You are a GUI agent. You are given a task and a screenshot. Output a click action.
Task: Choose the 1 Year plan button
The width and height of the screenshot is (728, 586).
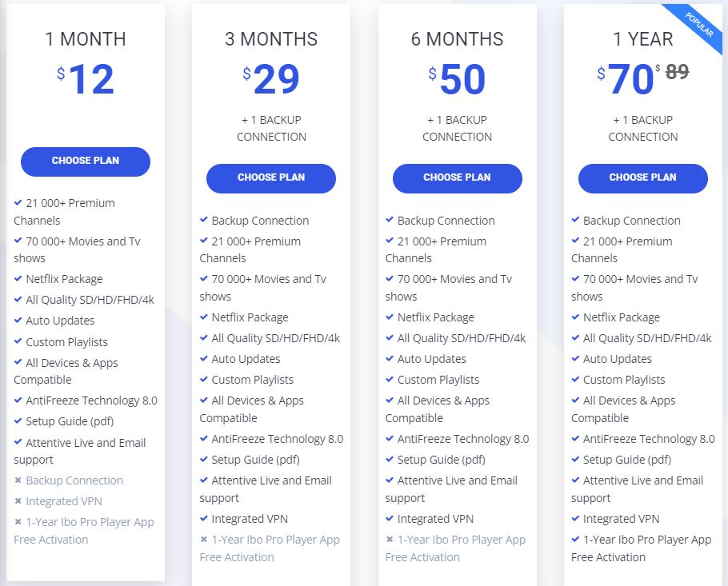point(643,178)
